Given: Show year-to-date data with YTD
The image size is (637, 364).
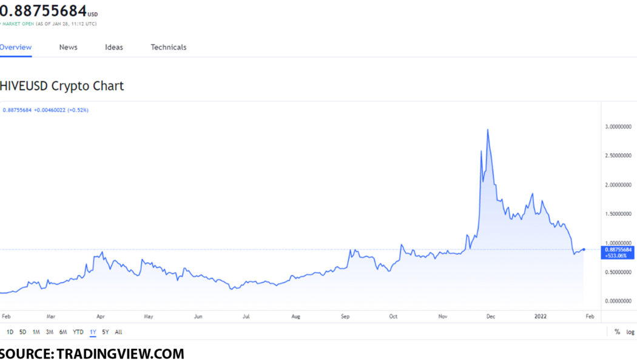Looking at the screenshot, I should (x=78, y=332).
